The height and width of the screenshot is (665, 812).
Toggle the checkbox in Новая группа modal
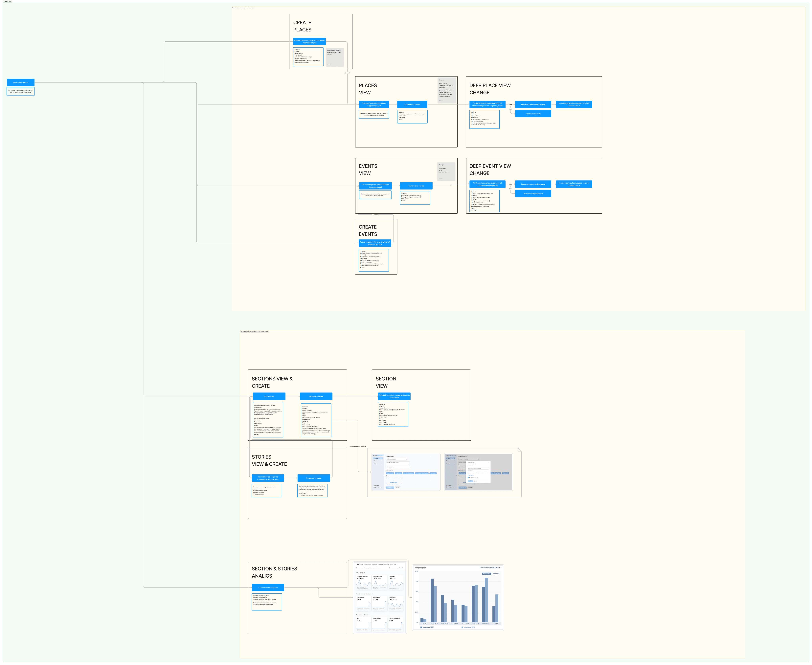(468, 478)
